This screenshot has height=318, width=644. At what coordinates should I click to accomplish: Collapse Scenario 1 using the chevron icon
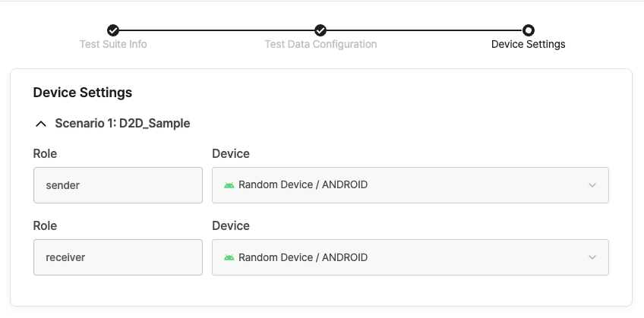[41, 123]
